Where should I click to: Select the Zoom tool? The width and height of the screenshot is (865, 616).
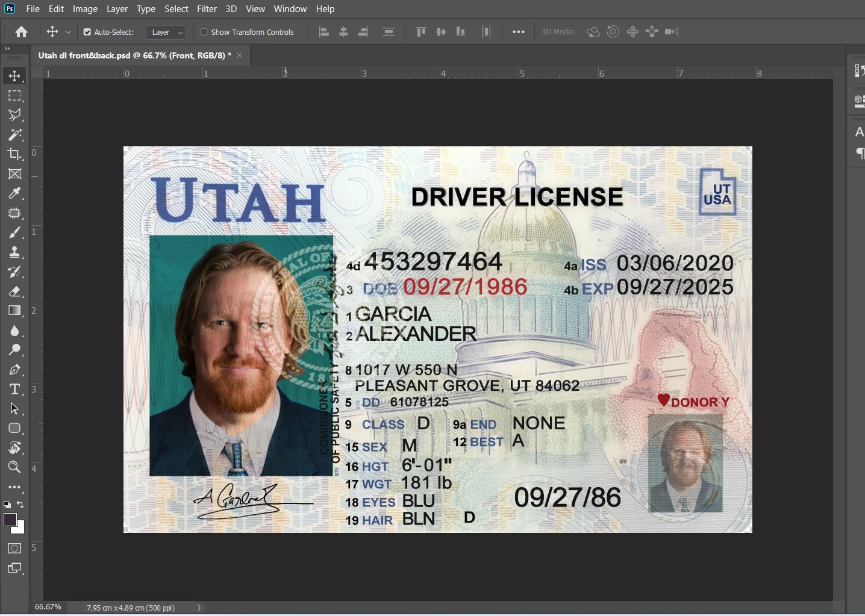tap(14, 467)
